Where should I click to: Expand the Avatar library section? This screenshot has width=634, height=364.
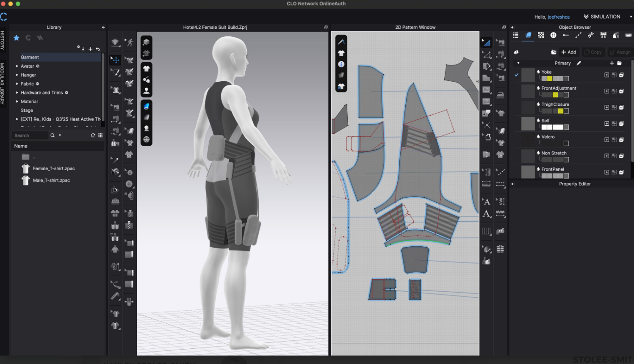click(x=17, y=66)
